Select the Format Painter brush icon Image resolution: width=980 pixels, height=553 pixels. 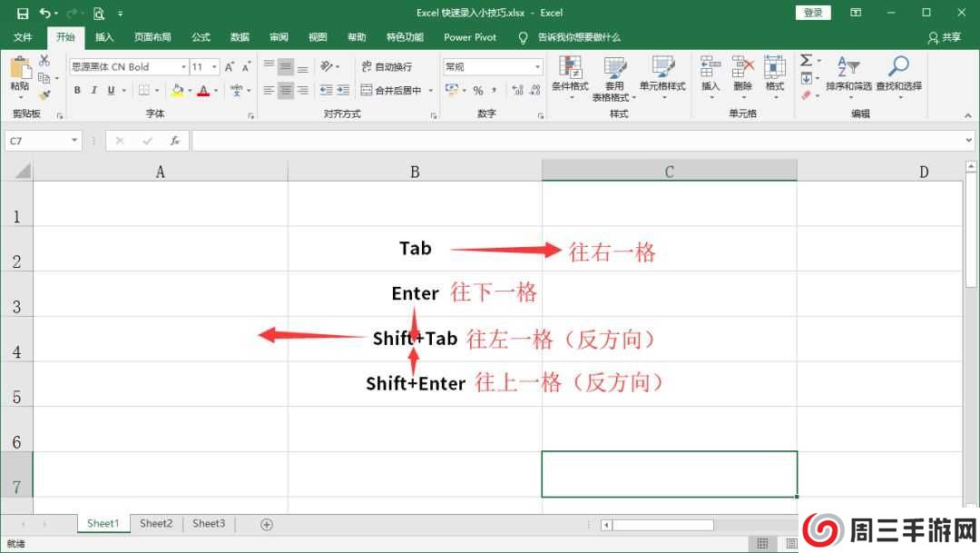click(x=44, y=94)
